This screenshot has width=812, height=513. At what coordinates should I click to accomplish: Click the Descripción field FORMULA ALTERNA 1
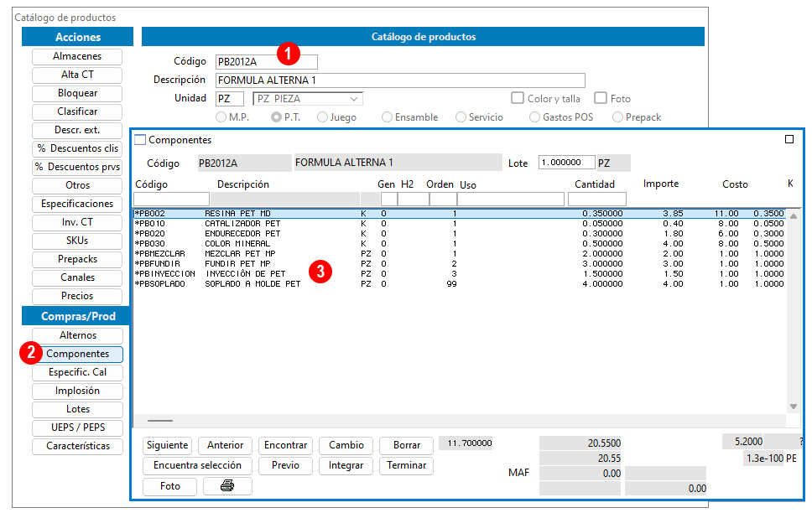point(400,80)
